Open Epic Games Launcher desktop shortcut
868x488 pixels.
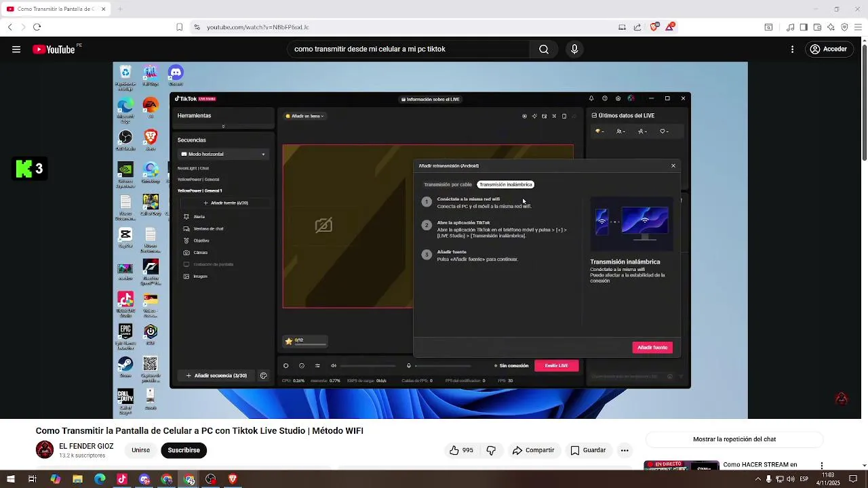pos(125,336)
